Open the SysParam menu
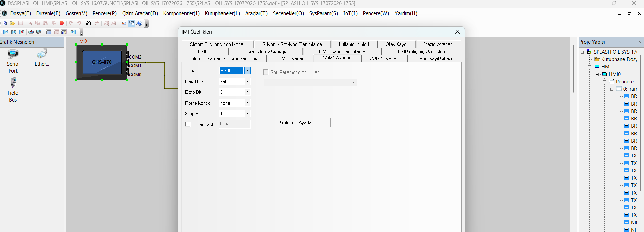The width and height of the screenshot is (644, 232). click(x=324, y=13)
